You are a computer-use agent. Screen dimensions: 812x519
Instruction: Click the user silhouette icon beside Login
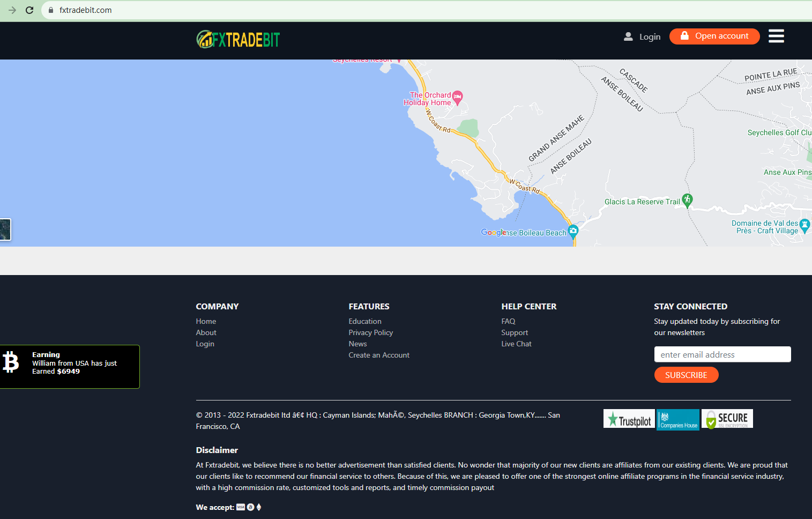pos(628,36)
